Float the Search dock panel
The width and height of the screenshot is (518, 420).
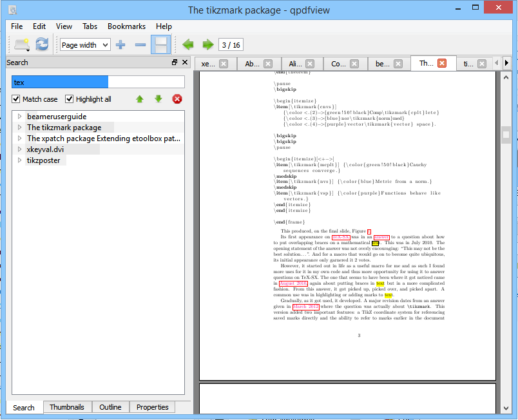(x=175, y=62)
